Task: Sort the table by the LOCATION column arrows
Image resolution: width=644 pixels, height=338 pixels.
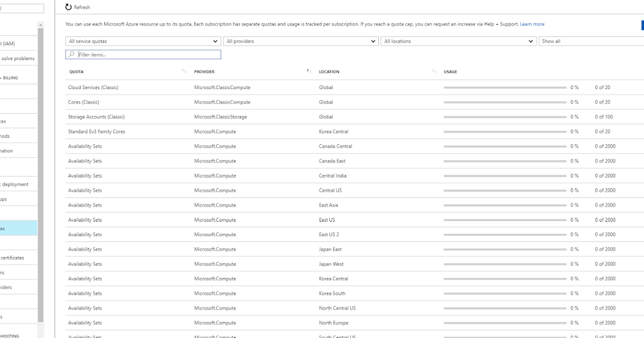Action: click(x=434, y=70)
